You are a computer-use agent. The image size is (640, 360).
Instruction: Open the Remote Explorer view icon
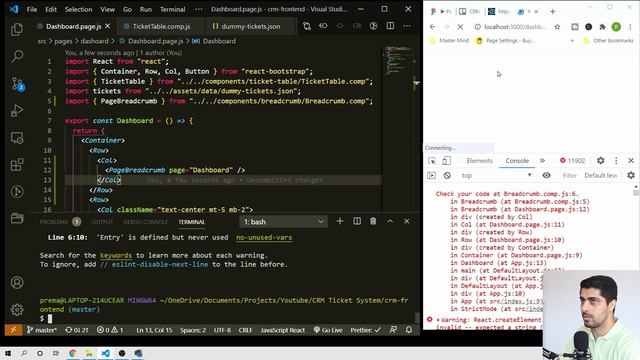coord(17,138)
